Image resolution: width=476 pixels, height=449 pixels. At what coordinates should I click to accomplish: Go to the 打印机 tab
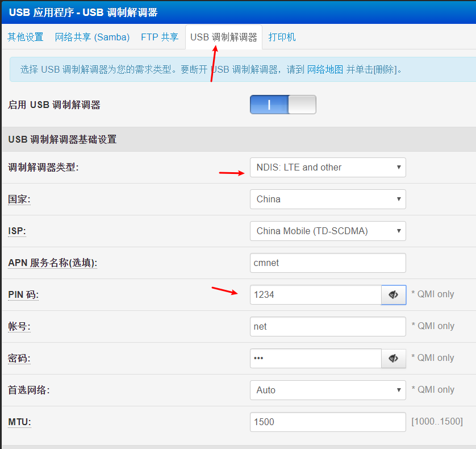tap(282, 37)
